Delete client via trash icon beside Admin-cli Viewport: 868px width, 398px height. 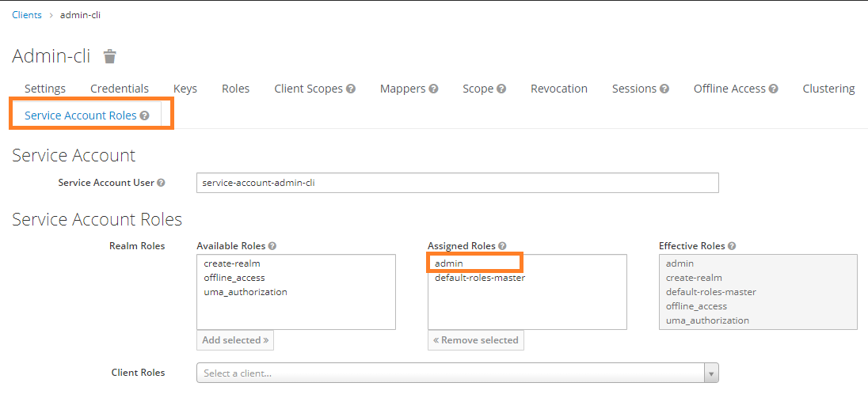(110, 56)
